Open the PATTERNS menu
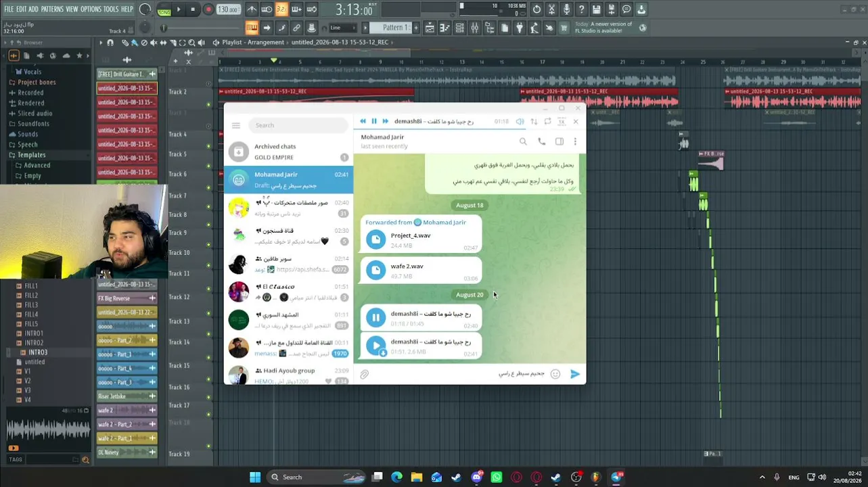The image size is (868, 487). pos(52,9)
